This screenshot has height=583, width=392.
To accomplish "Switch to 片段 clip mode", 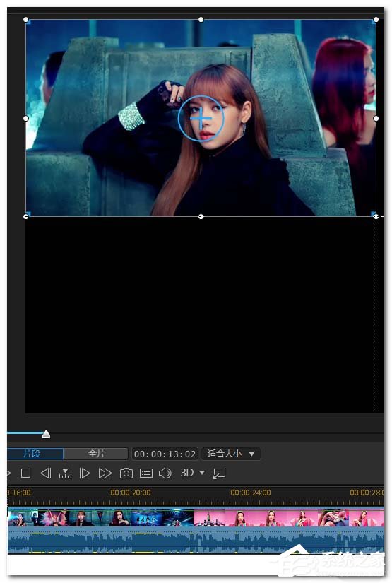I will [35, 454].
